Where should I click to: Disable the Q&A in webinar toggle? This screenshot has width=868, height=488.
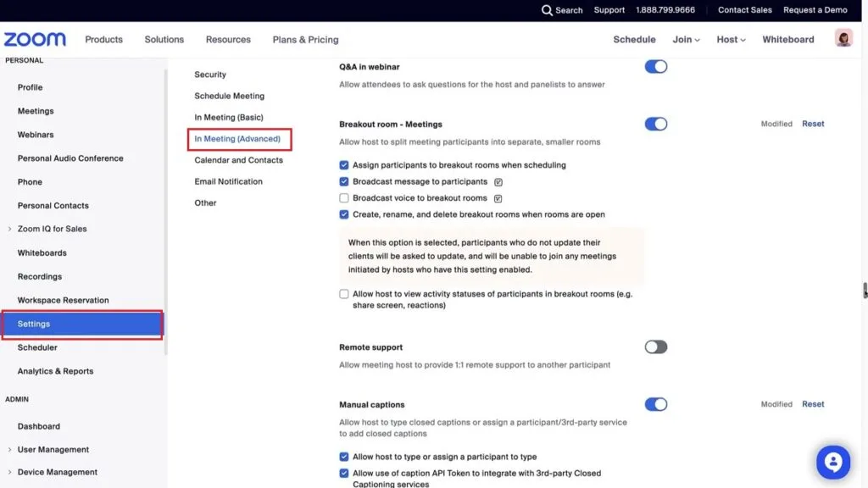[655, 67]
